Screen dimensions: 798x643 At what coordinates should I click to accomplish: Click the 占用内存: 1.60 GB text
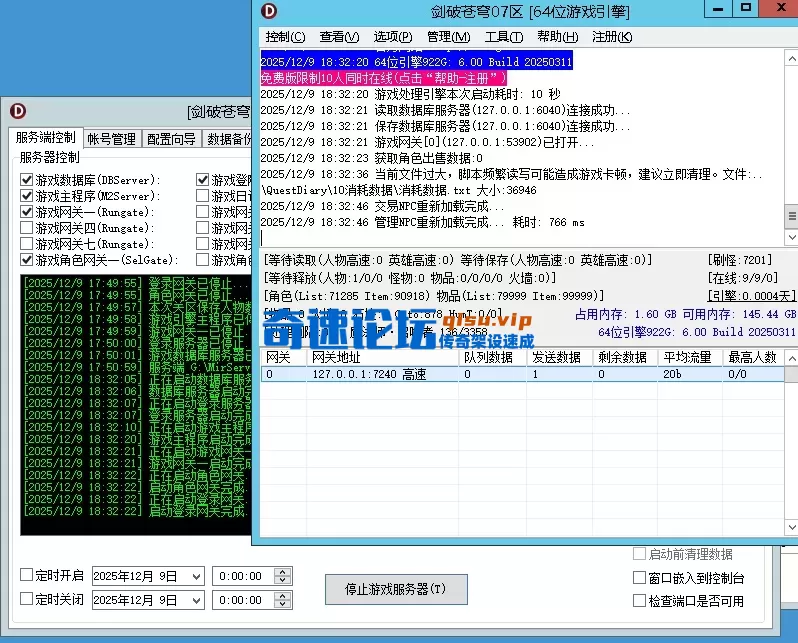pyautogui.click(x=624, y=314)
